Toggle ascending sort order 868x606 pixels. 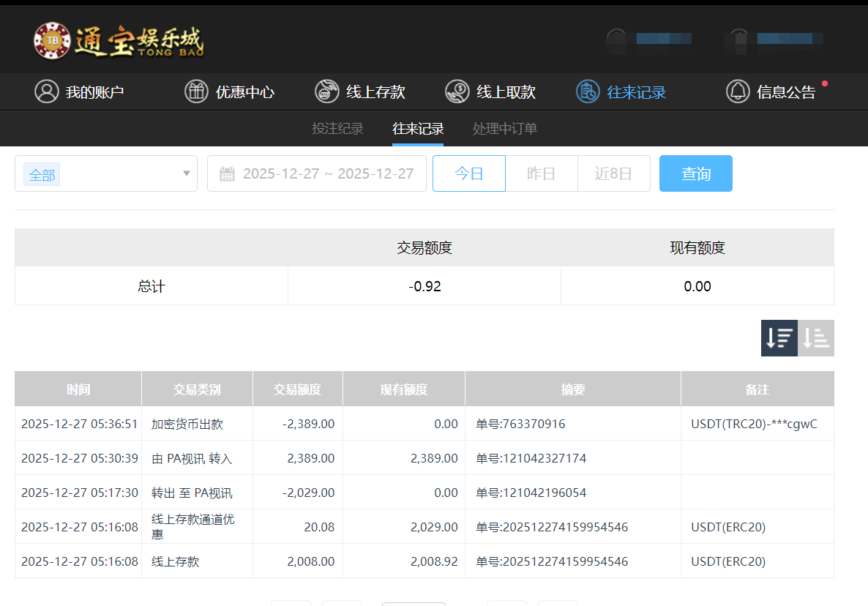tap(816, 337)
